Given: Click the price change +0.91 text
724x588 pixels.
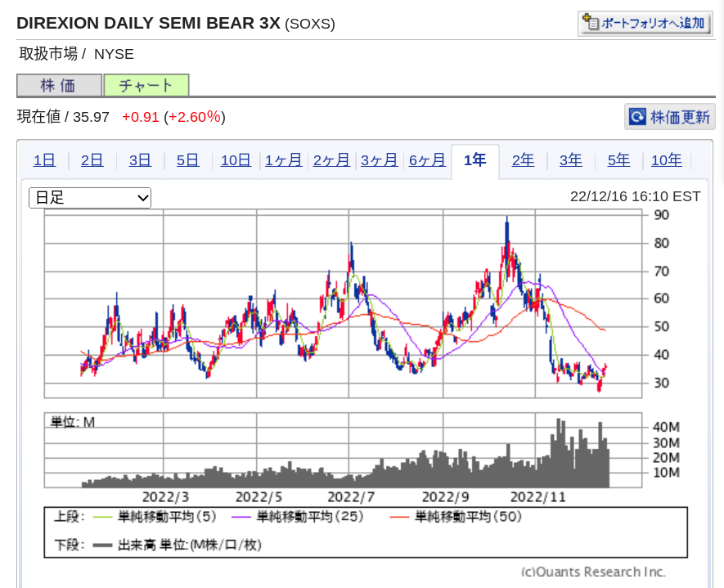Looking at the screenshot, I should click(141, 117).
